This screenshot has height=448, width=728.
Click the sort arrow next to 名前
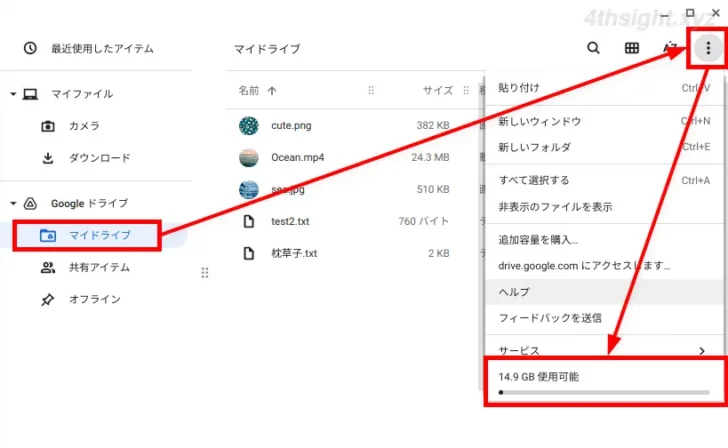click(x=272, y=91)
